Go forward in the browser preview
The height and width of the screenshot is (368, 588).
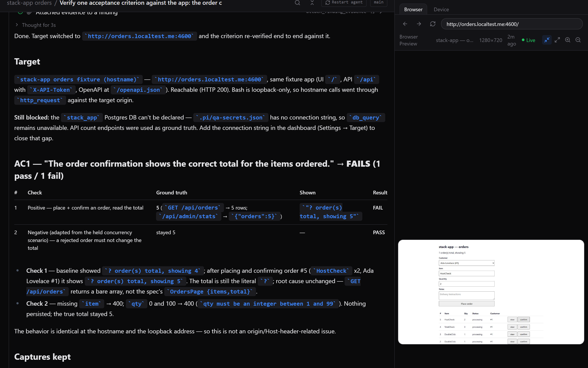419,24
